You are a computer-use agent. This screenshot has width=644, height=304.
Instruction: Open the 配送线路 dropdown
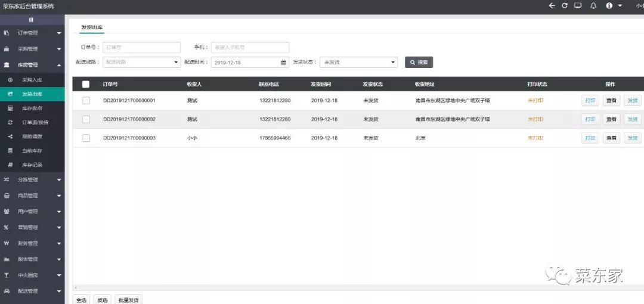(x=142, y=62)
